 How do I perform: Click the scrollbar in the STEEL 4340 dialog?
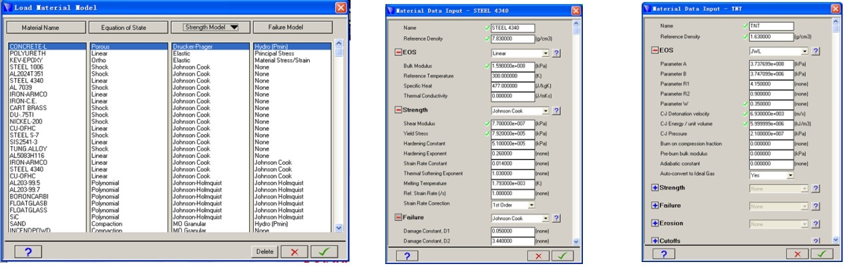[x=576, y=133]
